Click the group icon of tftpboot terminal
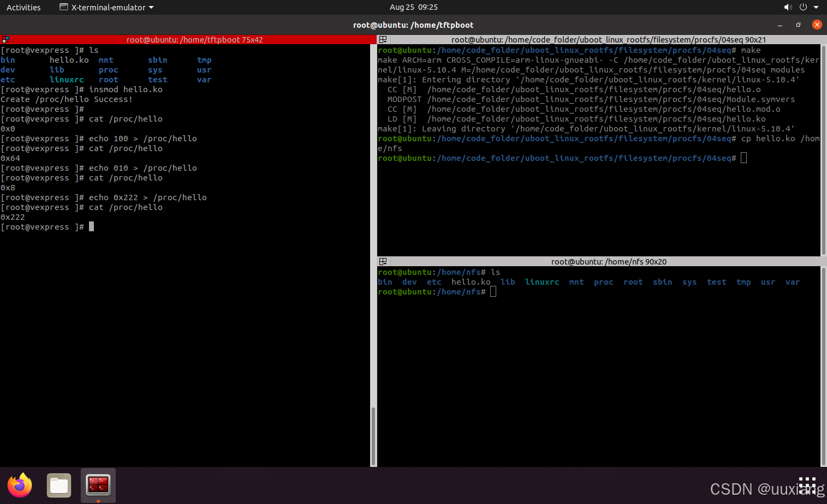 (x=5, y=39)
